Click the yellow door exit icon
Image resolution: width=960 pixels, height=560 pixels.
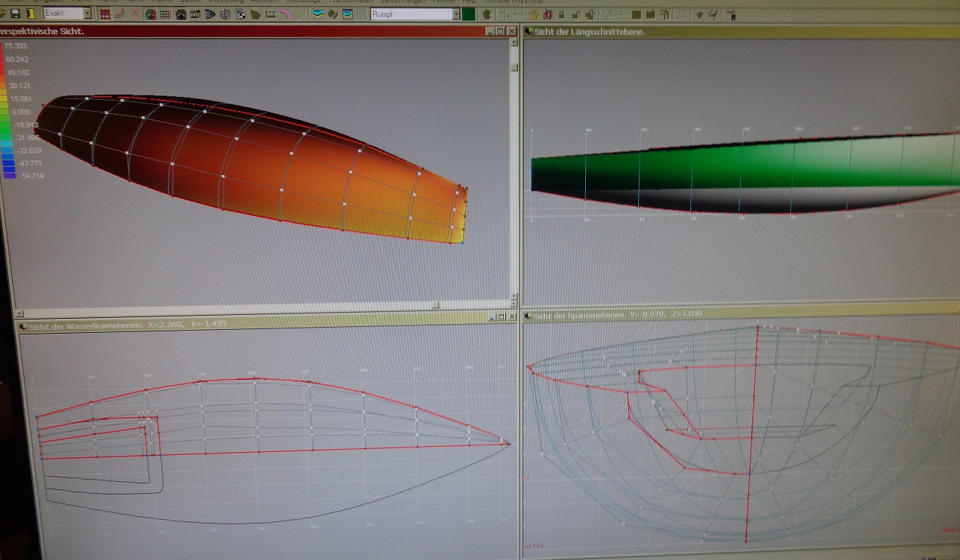point(30,14)
